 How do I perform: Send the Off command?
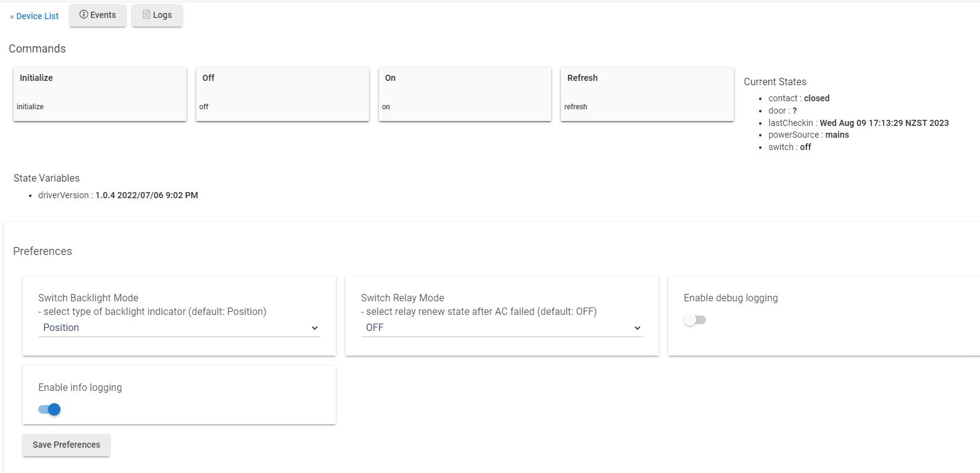[x=282, y=94]
